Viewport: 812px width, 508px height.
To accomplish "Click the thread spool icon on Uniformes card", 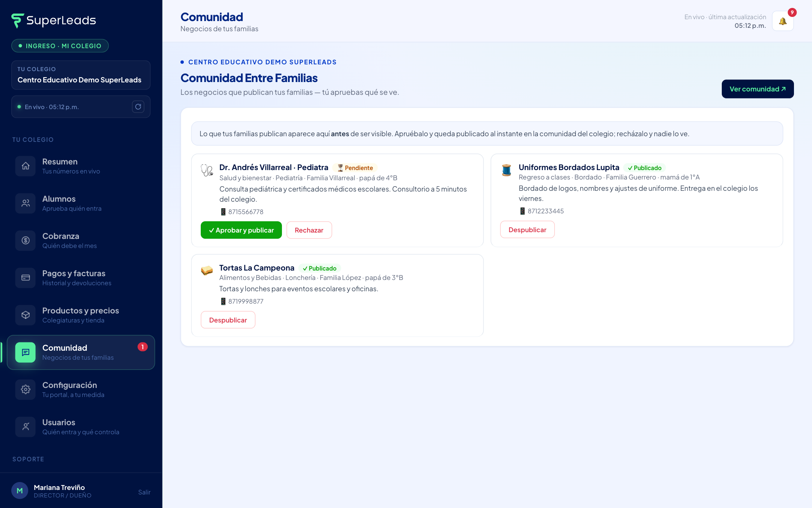I will point(506,170).
